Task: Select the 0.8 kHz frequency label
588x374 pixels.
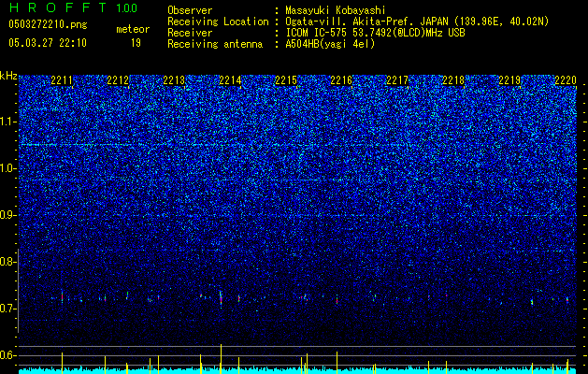Action: (x=8, y=262)
